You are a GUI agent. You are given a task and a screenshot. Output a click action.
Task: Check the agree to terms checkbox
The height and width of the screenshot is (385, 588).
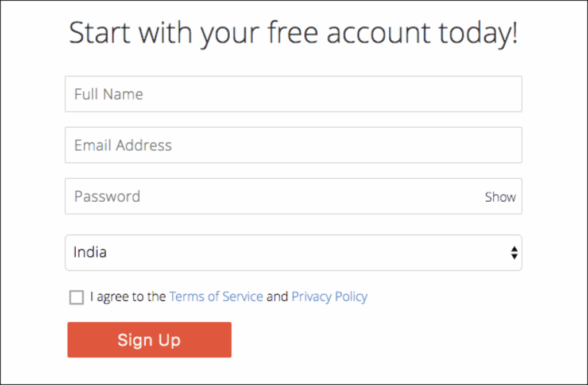point(76,297)
